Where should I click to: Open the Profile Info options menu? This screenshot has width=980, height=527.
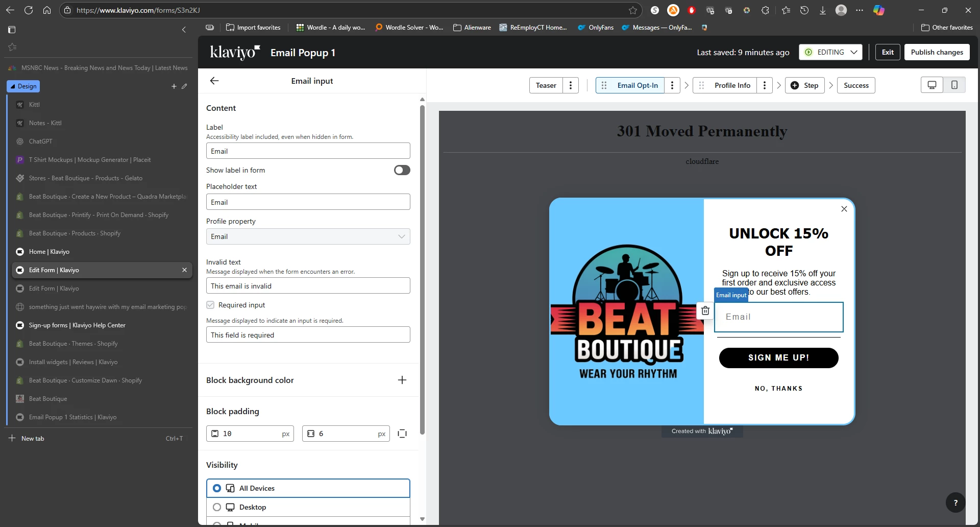pos(765,85)
